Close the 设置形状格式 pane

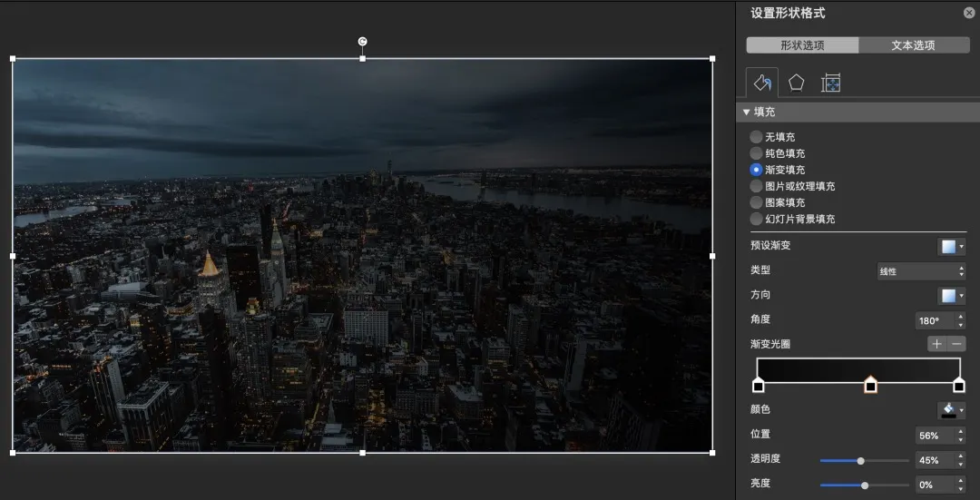[x=969, y=13]
